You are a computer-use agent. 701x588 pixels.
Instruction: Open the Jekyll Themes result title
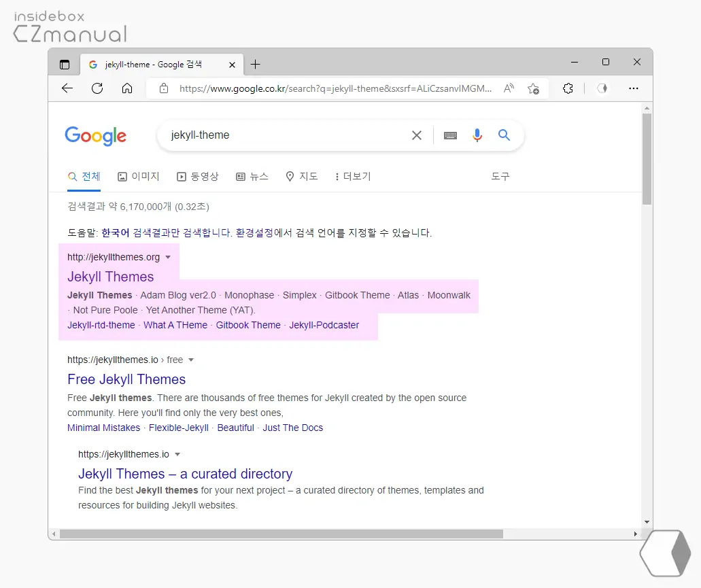[x=110, y=277]
